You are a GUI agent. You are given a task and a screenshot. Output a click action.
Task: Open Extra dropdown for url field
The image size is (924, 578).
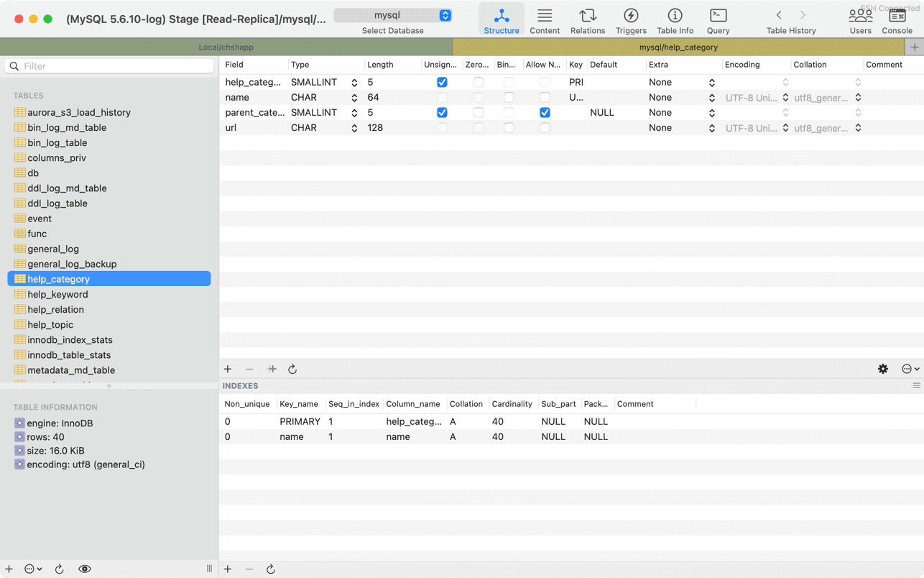[x=711, y=128]
